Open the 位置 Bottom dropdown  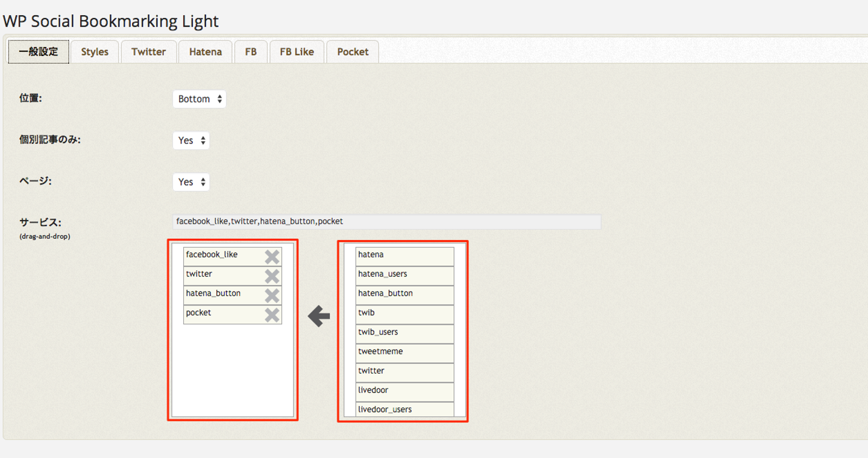point(200,99)
